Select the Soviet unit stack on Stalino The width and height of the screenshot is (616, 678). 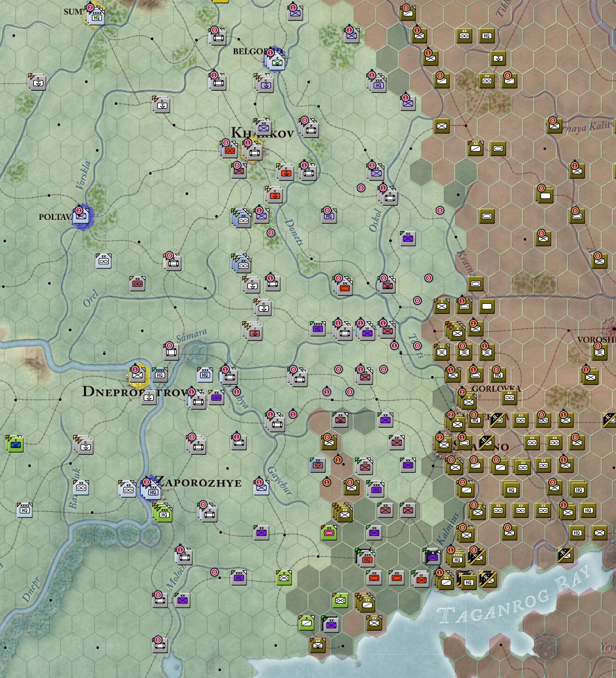tap(444, 444)
